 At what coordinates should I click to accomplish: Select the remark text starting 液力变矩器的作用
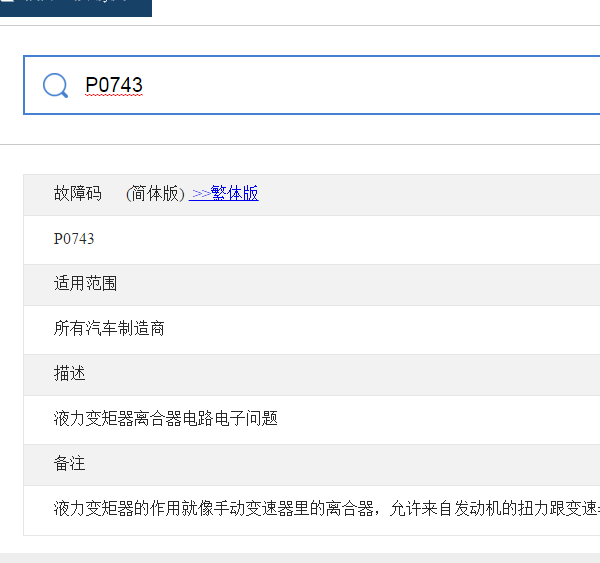click(327, 509)
